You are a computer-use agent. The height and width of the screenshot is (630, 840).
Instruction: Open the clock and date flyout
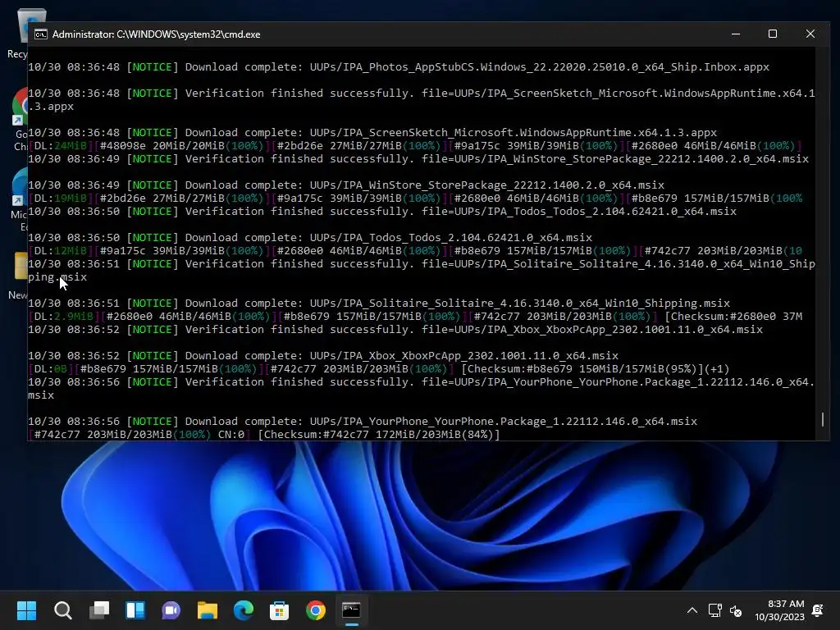pos(779,610)
